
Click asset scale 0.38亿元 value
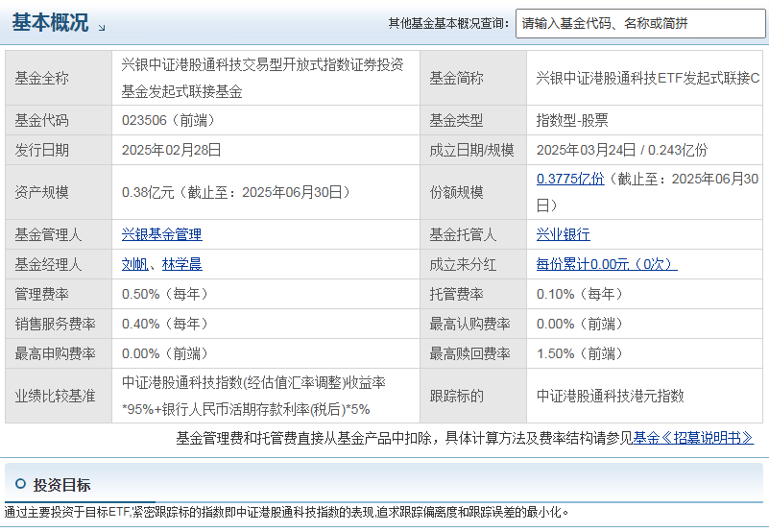(236, 192)
